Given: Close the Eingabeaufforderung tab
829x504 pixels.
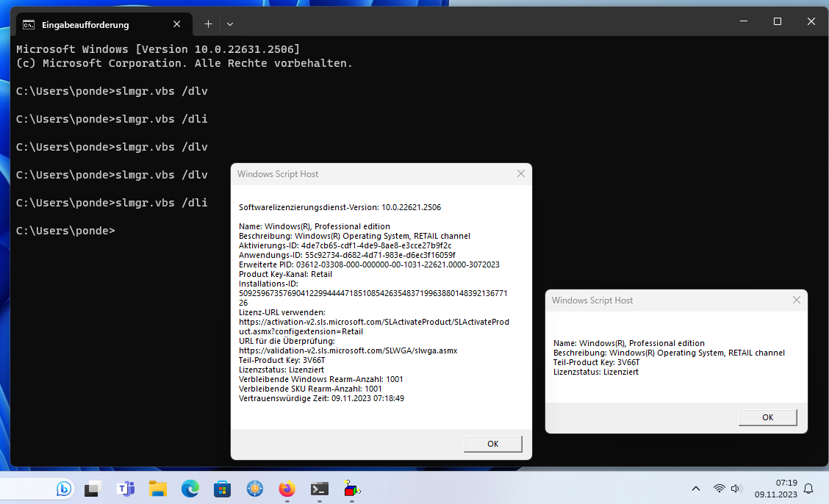Looking at the screenshot, I should tap(176, 24).
